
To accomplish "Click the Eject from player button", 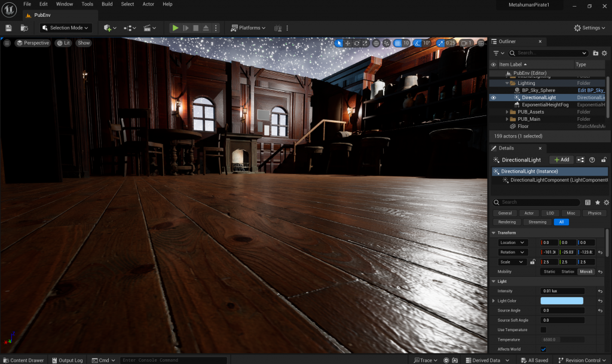I will click(x=206, y=27).
